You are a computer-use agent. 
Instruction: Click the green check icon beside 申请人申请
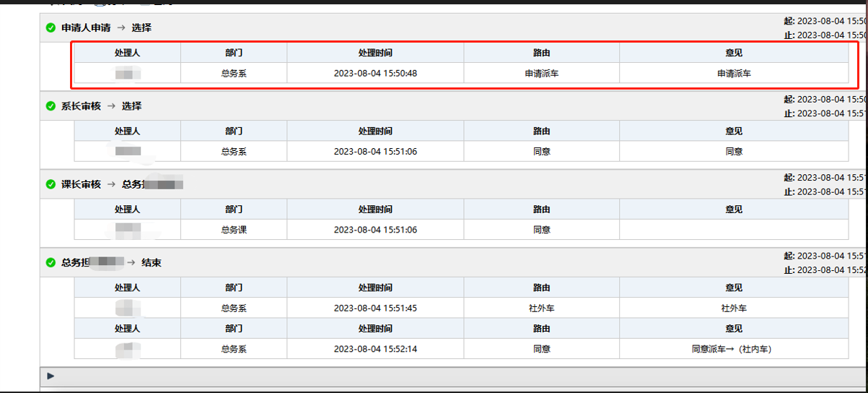click(x=51, y=28)
